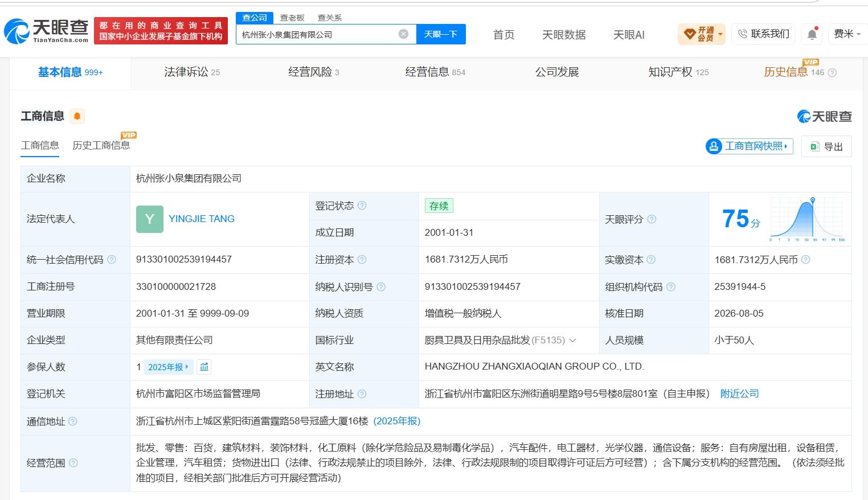Open the help icon next to 经营范围
Image resolution: width=868 pixels, height=500 pixels.
click(x=73, y=463)
